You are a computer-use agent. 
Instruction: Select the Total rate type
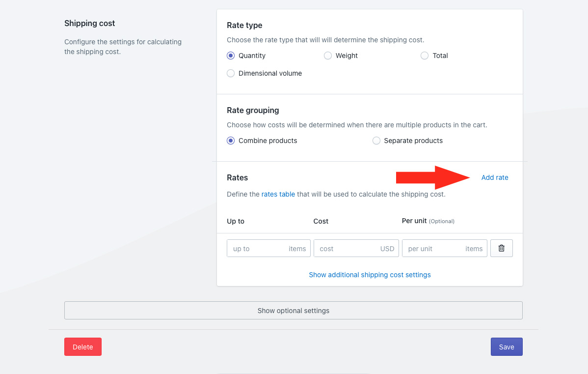pyautogui.click(x=424, y=56)
